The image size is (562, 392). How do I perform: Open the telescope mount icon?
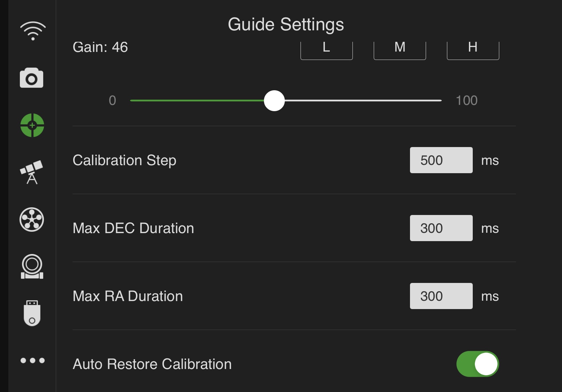(x=32, y=172)
